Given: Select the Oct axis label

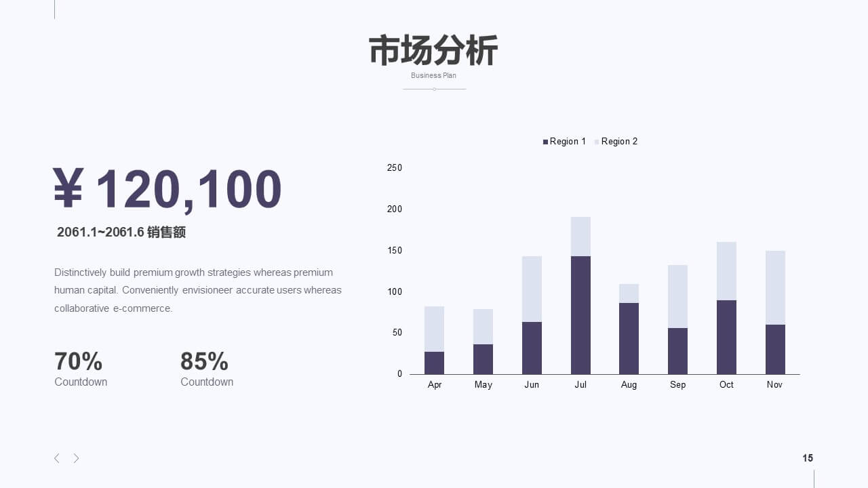Looking at the screenshot, I should [726, 385].
